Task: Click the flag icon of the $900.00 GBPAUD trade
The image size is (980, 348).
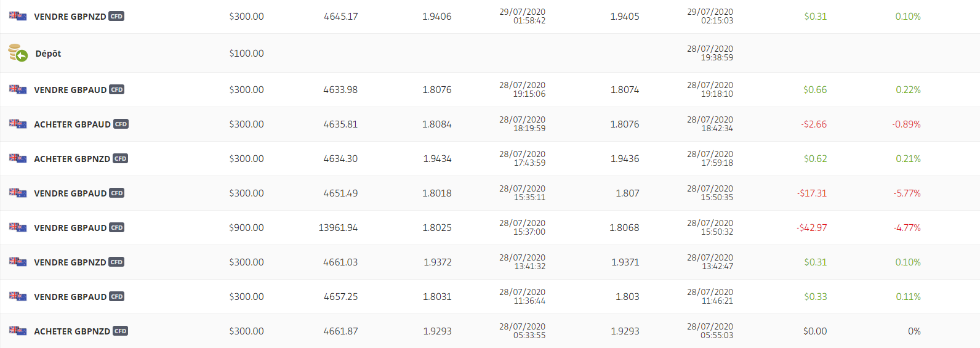Action: coord(18,227)
